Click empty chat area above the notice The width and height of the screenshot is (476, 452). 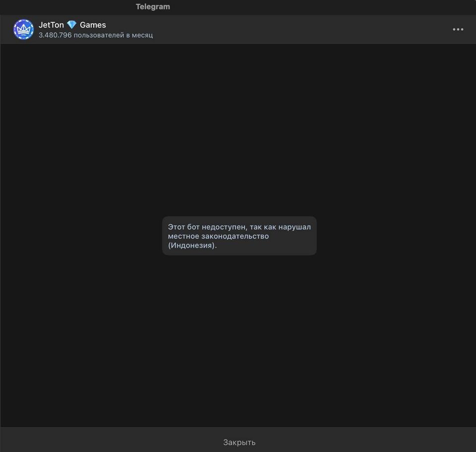(238, 129)
